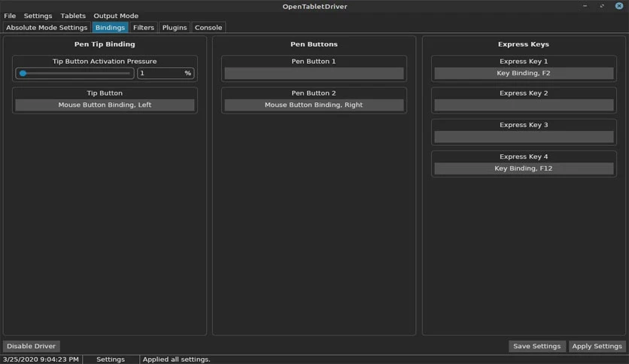Screen dimensions: 629x364
Task: Maximize the OpenTabletDriver window
Action: tap(602, 6)
